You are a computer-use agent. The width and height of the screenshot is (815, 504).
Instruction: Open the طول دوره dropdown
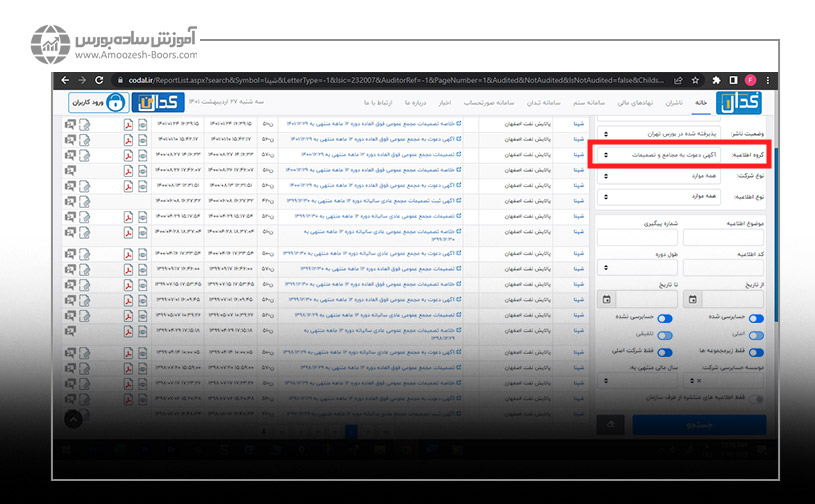click(638, 268)
